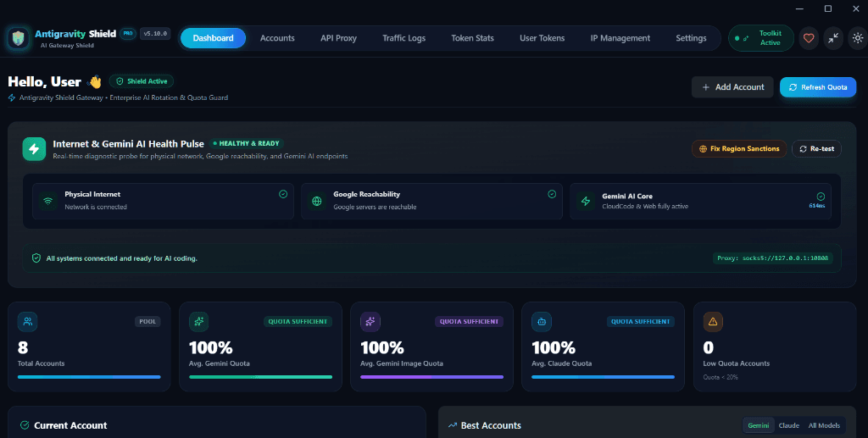Click the 0 Low Quota Accounts value
This screenshot has width=868, height=438.
708,348
